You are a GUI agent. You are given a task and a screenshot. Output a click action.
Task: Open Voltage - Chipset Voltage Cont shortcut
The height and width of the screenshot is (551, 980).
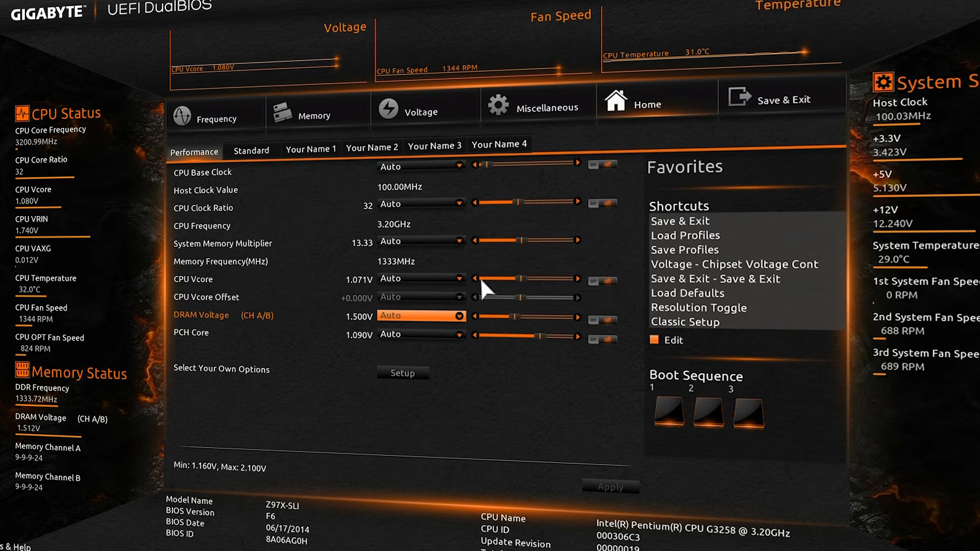[x=734, y=264]
